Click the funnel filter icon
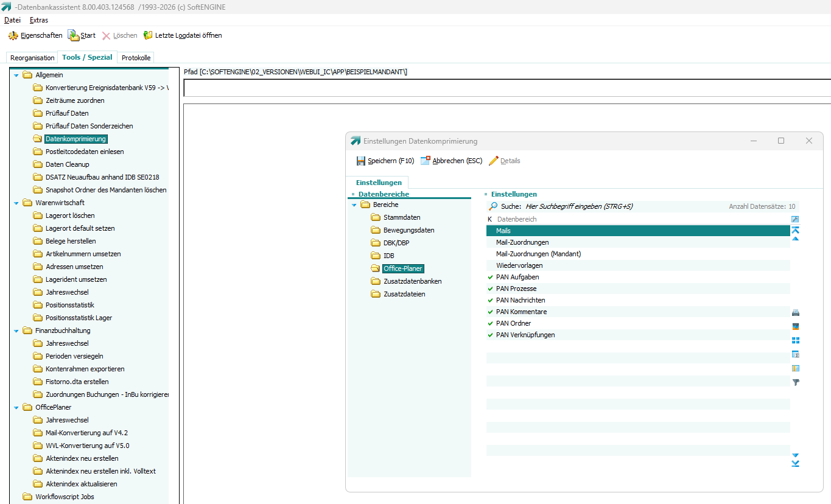Image resolution: width=831 pixels, height=504 pixels. pyautogui.click(x=795, y=382)
